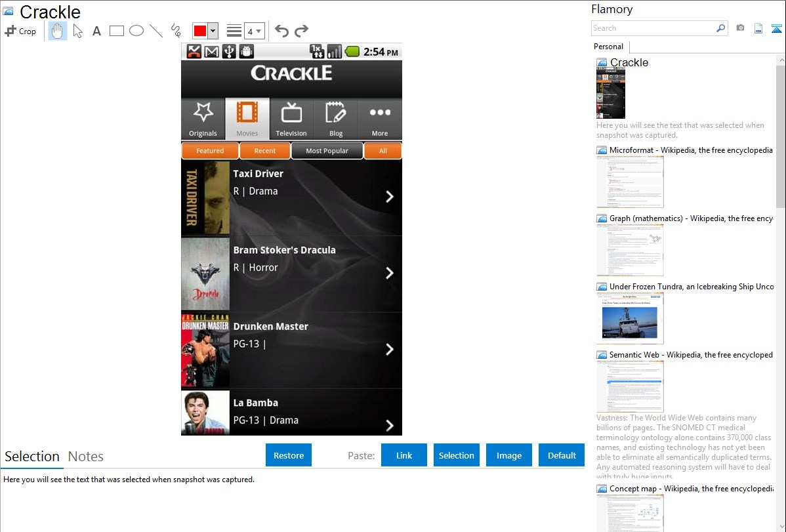Open Taxi Driver details chevron

(390, 197)
